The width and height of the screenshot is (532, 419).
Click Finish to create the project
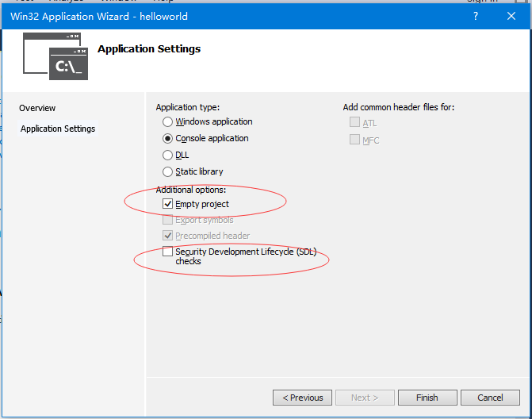coord(427,398)
